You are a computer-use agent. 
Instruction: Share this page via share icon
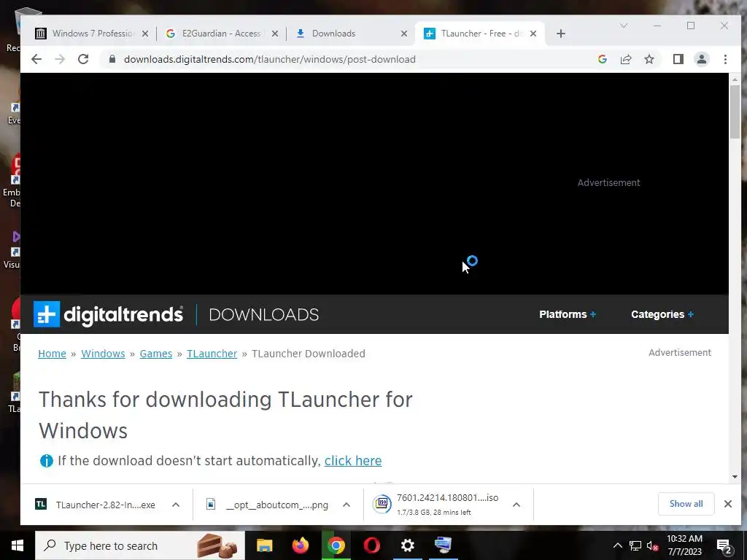(625, 59)
